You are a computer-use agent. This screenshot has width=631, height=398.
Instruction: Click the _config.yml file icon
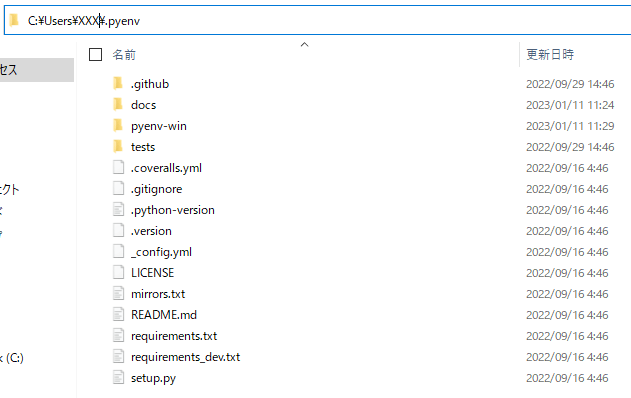point(118,251)
